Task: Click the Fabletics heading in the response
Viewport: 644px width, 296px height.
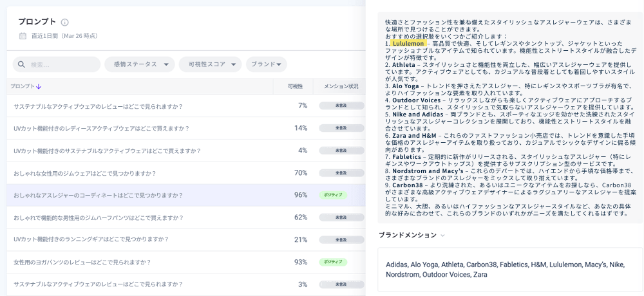Action: pyautogui.click(x=406, y=157)
